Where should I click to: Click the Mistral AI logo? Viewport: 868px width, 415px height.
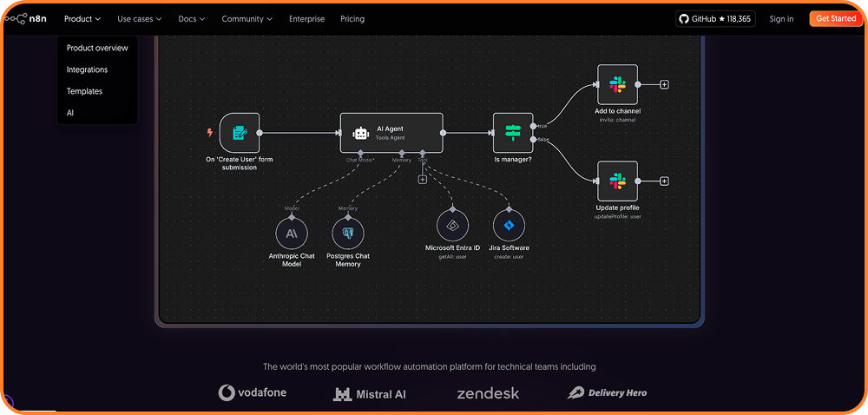tap(370, 394)
